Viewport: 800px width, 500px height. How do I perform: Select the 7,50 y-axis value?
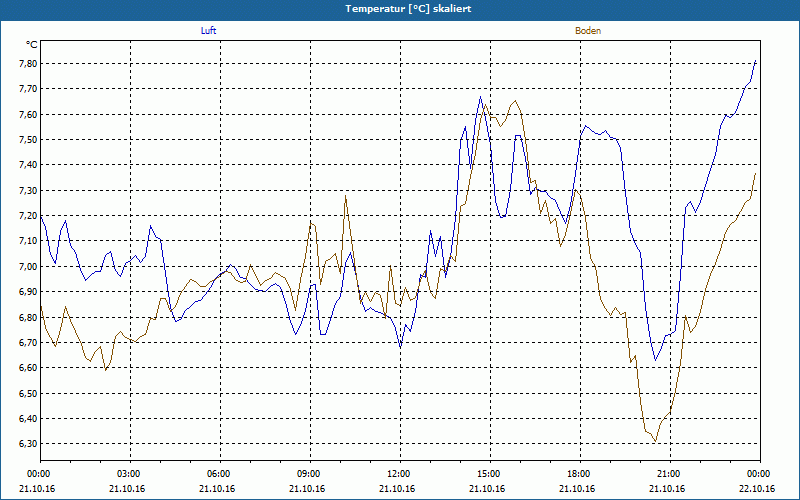pos(28,140)
